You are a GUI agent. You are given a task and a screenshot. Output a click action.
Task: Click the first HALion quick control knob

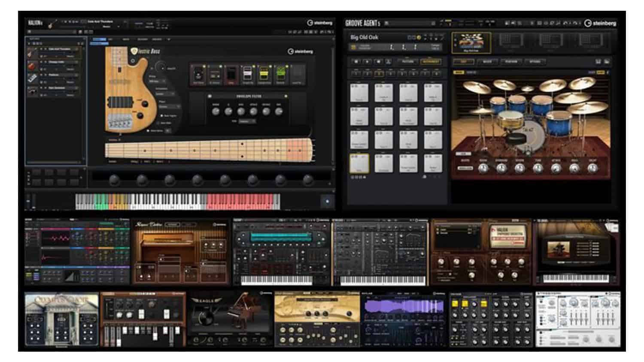(x=114, y=180)
